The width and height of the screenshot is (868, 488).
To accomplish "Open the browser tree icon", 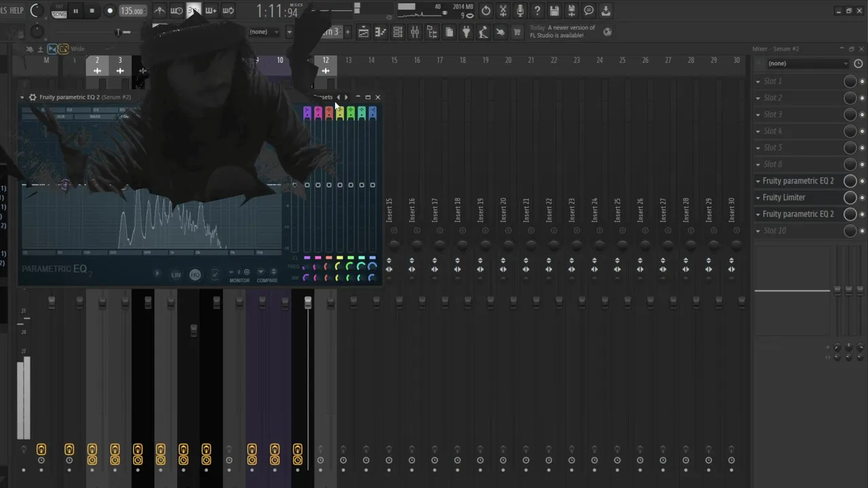I will (x=431, y=32).
